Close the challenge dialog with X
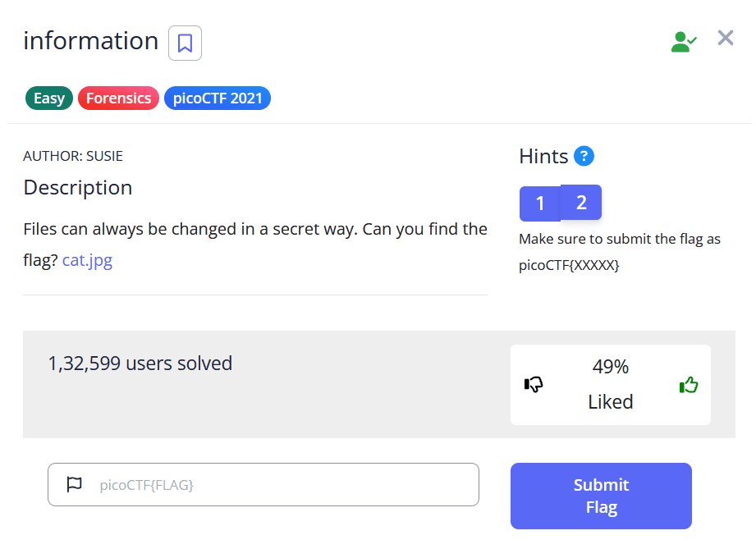 coord(725,38)
